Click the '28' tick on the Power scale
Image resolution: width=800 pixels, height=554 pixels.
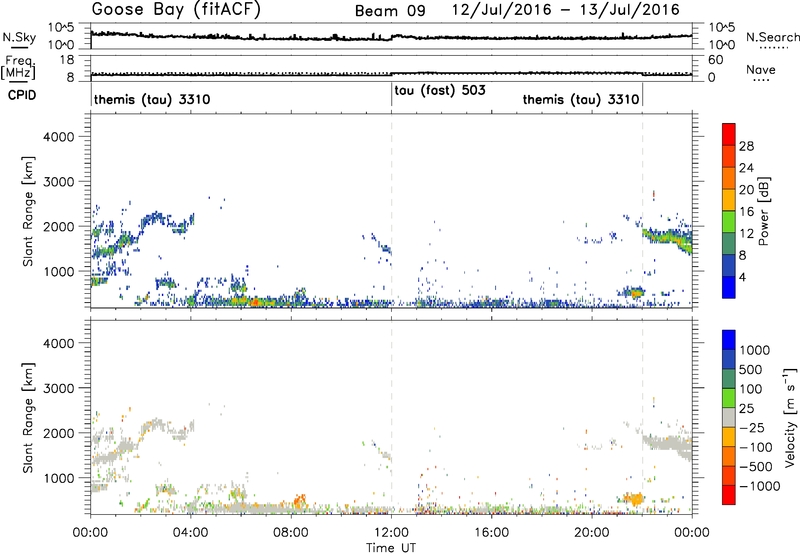coord(746,146)
